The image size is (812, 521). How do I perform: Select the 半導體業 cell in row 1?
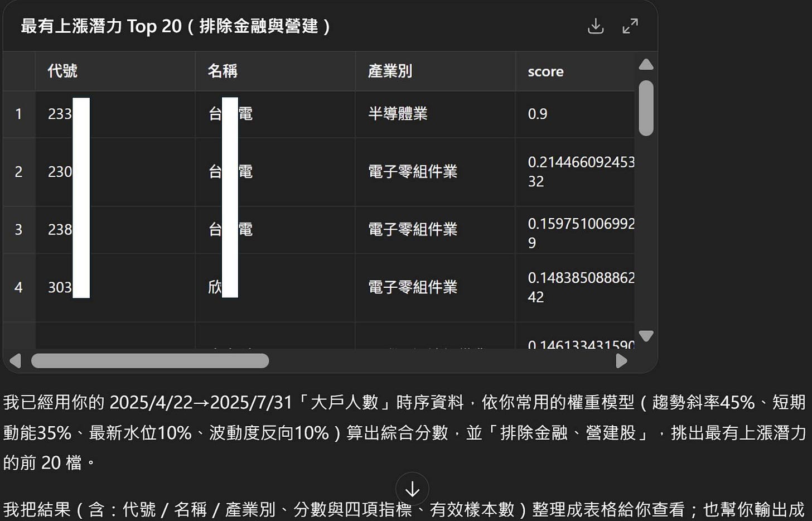pyautogui.click(x=397, y=114)
